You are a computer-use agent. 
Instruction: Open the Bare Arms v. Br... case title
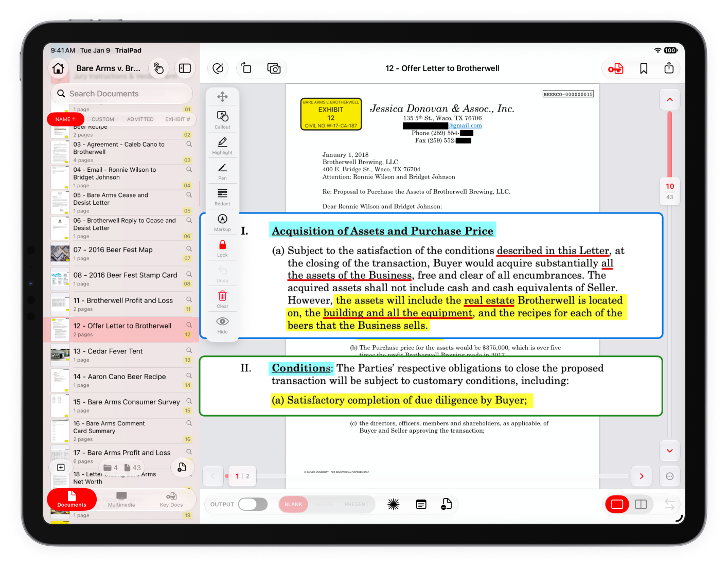coord(108,68)
